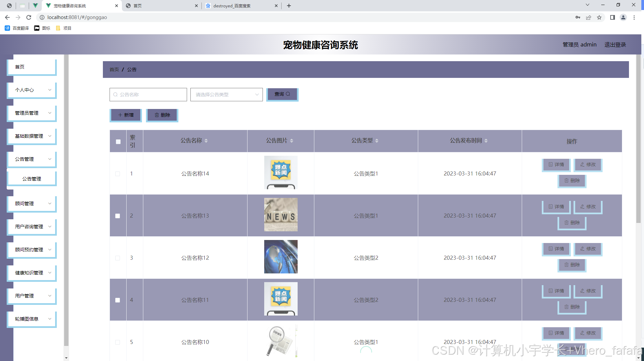Expand the 个人中心 sidebar menu

tap(32, 90)
